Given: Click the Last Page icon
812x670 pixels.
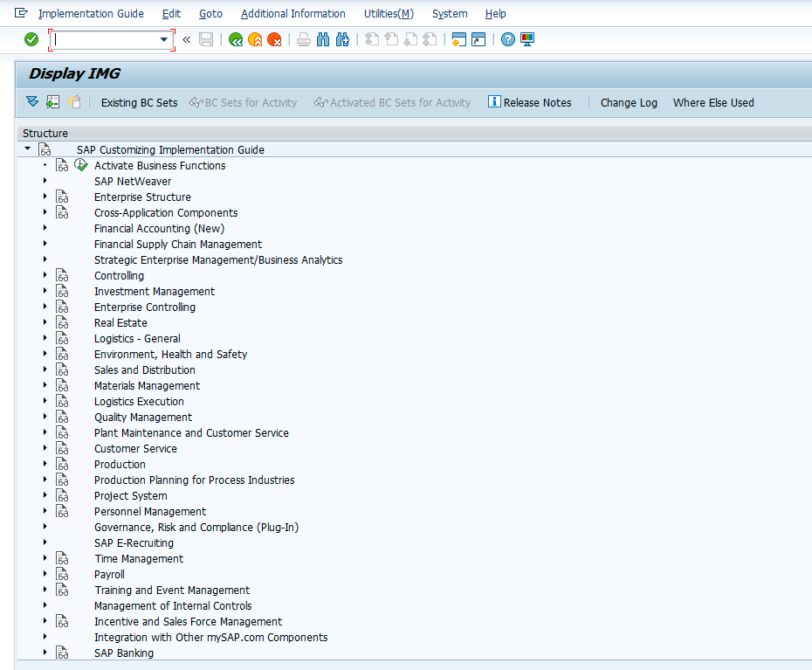Looking at the screenshot, I should pos(430,39).
